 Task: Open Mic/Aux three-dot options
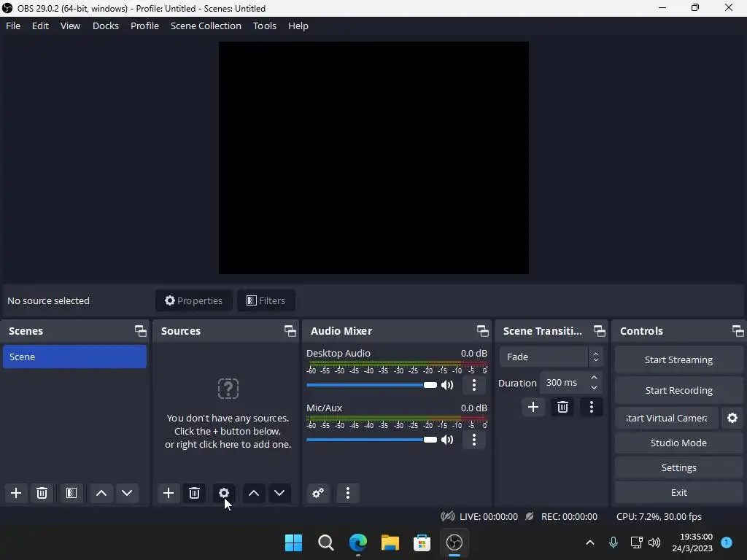coord(474,440)
